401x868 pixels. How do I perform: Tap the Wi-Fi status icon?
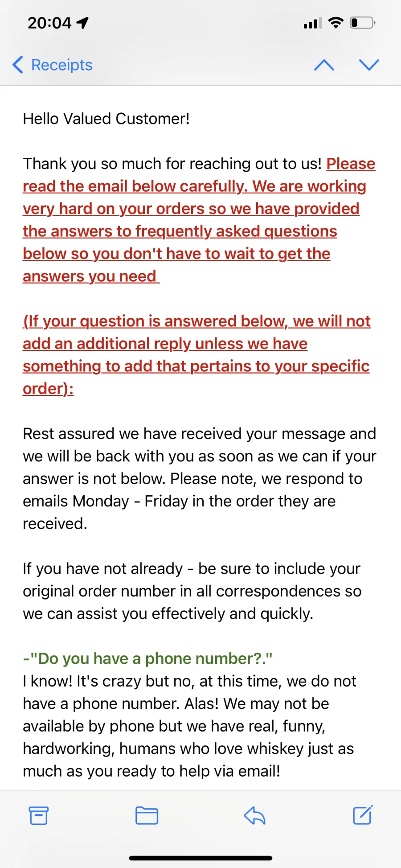pos(336,23)
